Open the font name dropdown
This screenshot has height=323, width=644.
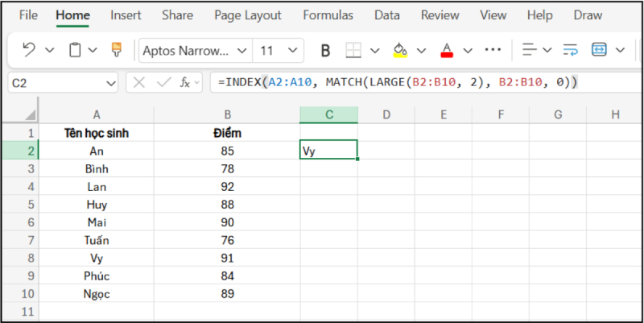(x=240, y=50)
